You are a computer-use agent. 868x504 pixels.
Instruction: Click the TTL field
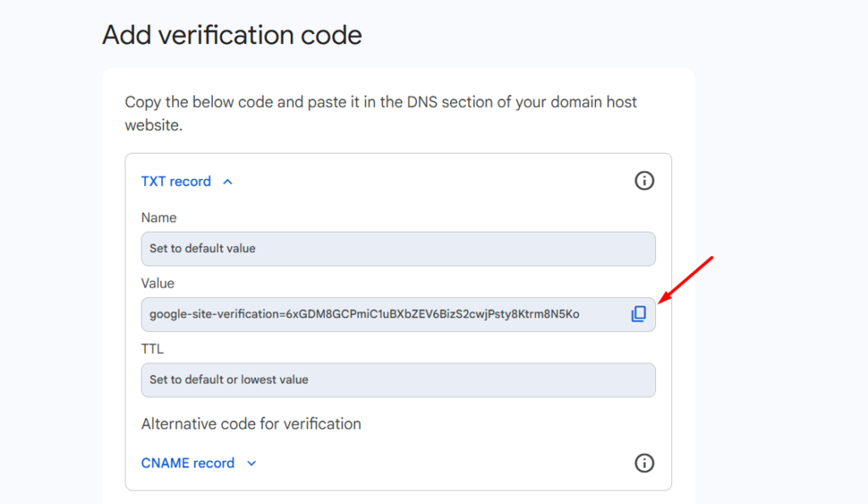click(x=398, y=380)
